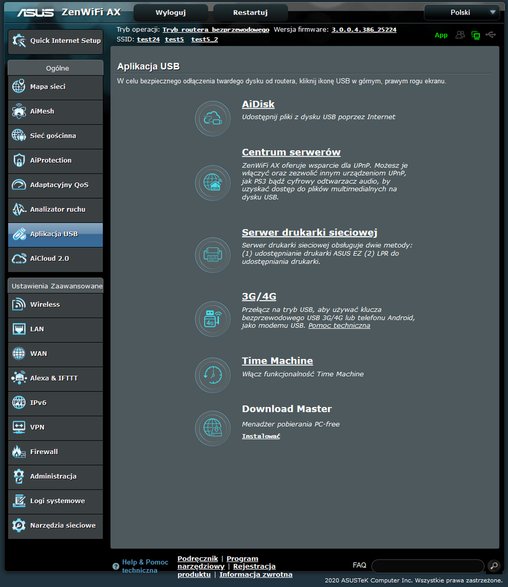Click the Restartuj button
The height and width of the screenshot is (587, 508).
pos(250,12)
